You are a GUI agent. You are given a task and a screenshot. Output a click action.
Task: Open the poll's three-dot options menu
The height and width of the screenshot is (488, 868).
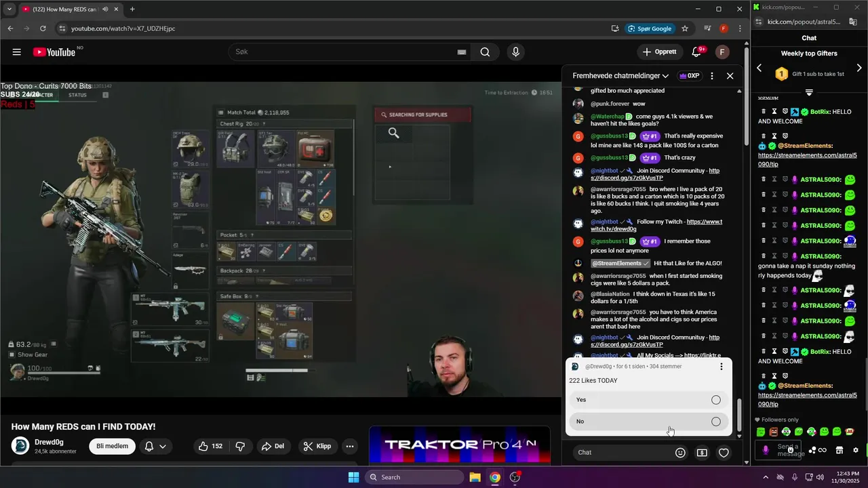click(x=721, y=367)
